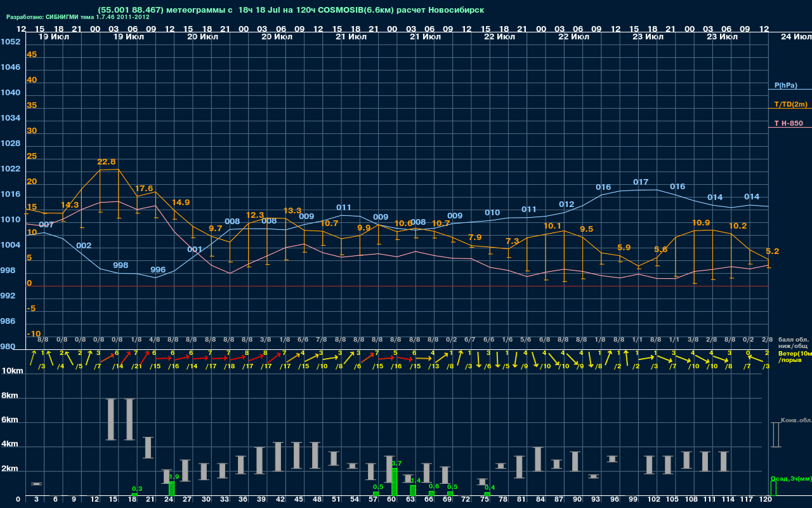This screenshot has width=812, height=508.
Task: Click the 3.7 precipitation value
Action: point(397,464)
